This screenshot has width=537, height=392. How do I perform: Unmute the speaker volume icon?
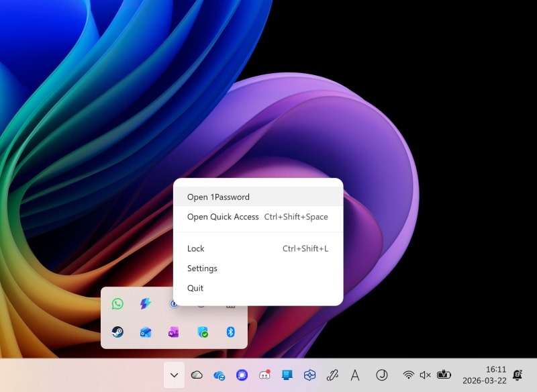pyautogui.click(x=425, y=375)
